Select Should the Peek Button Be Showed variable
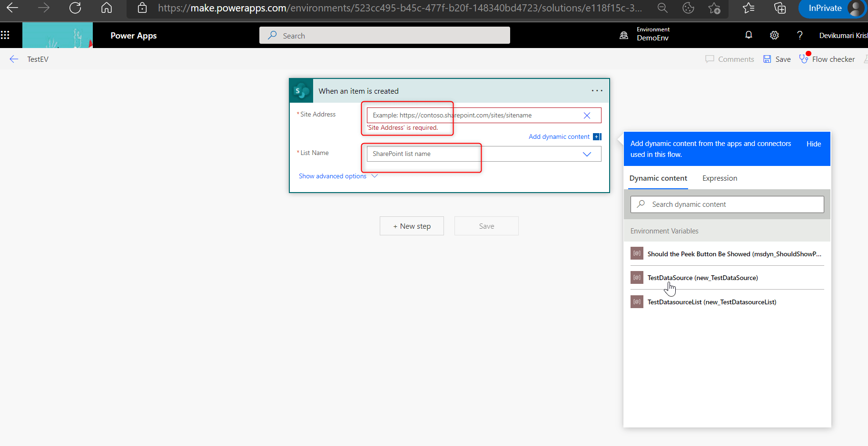 727,254
